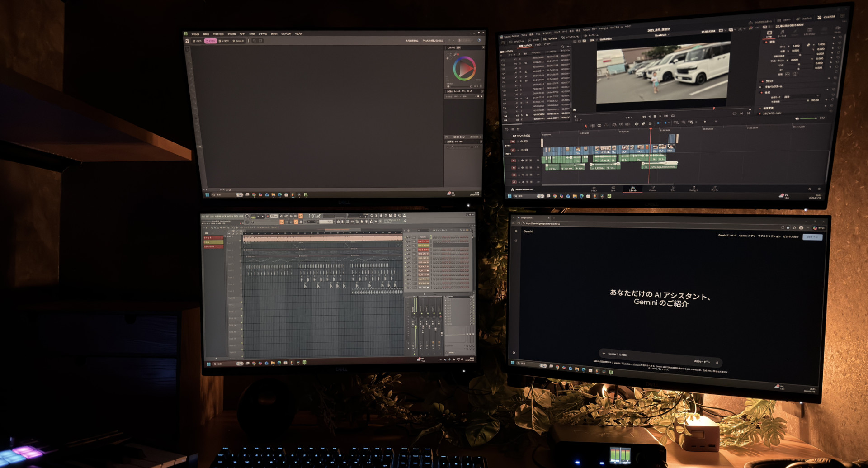Click the Gemini settings gear at bottom left

pyautogui.click(x=514, y=353)
